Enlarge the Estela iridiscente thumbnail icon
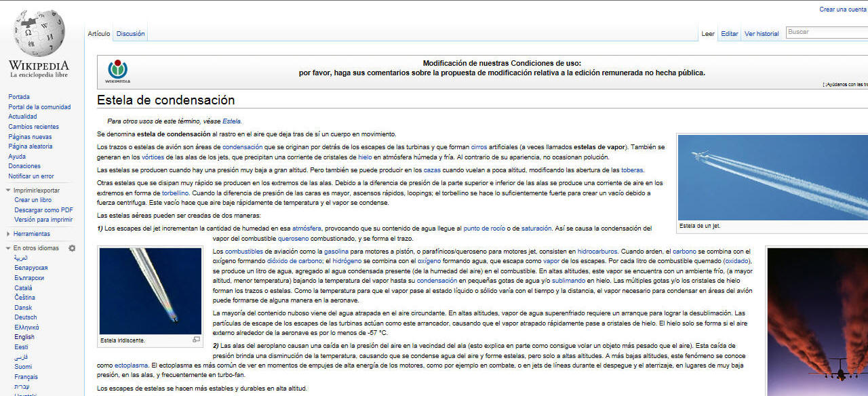 pos(197,339)
